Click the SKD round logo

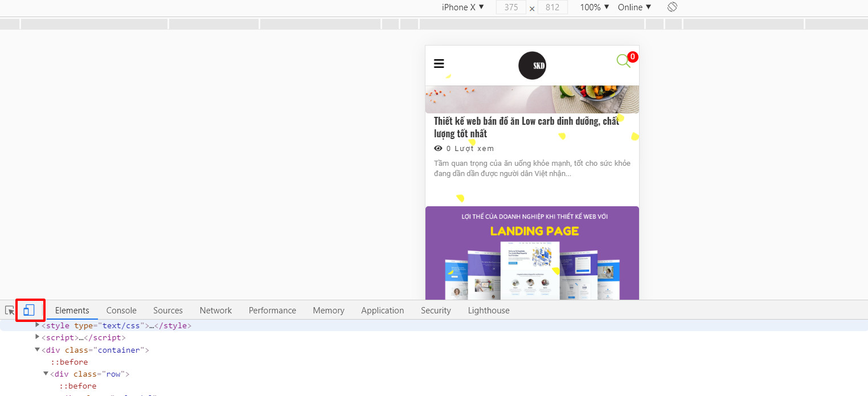click(532, 66)
